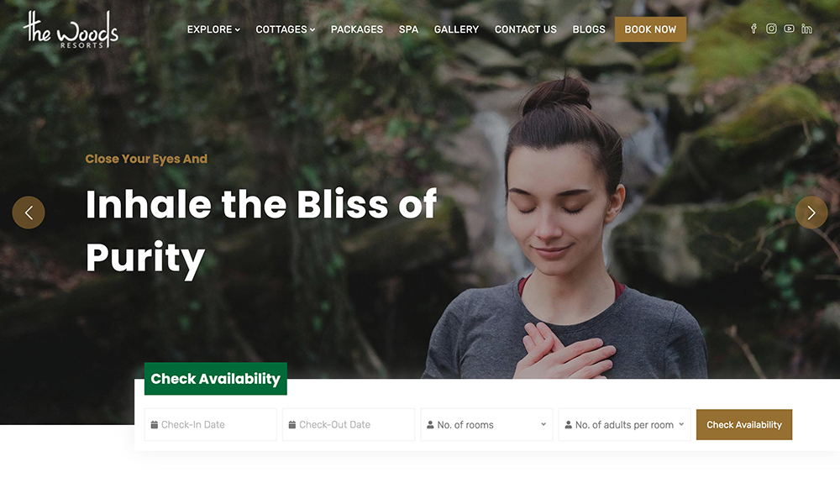Viewport: 840px width, 504px height.
Task: Open the YouTube social icon
Action: (x=789, y=29)
